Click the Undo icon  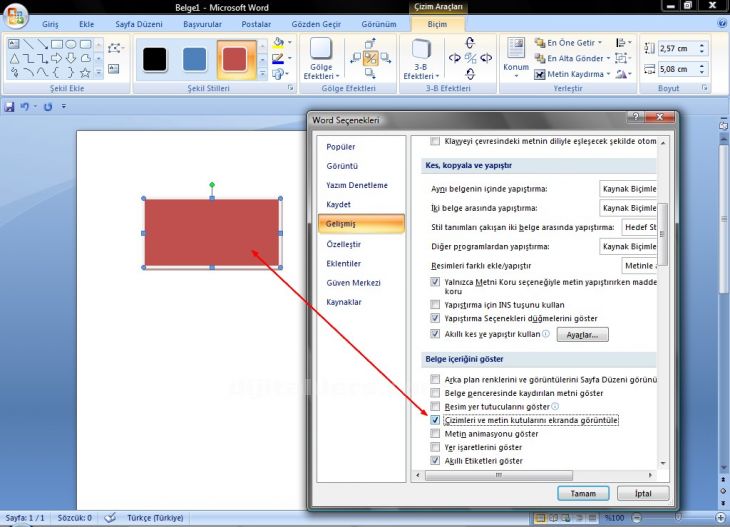pos(24,107)
